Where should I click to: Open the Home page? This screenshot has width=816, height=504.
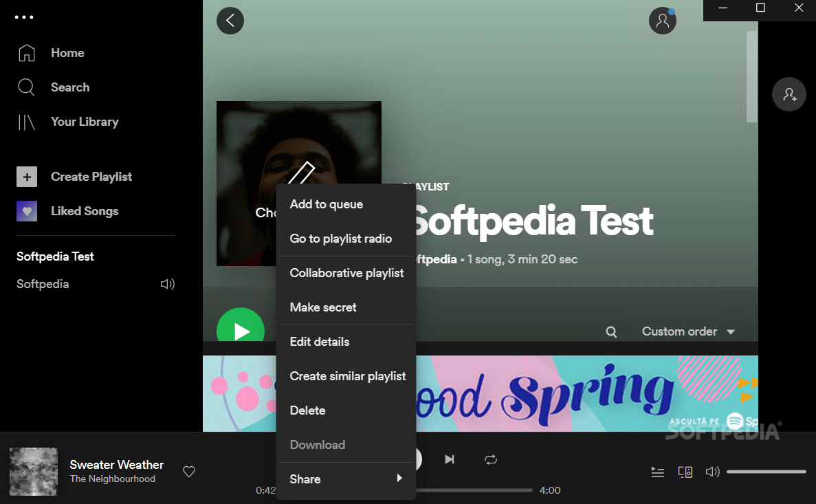coord(67,52)
